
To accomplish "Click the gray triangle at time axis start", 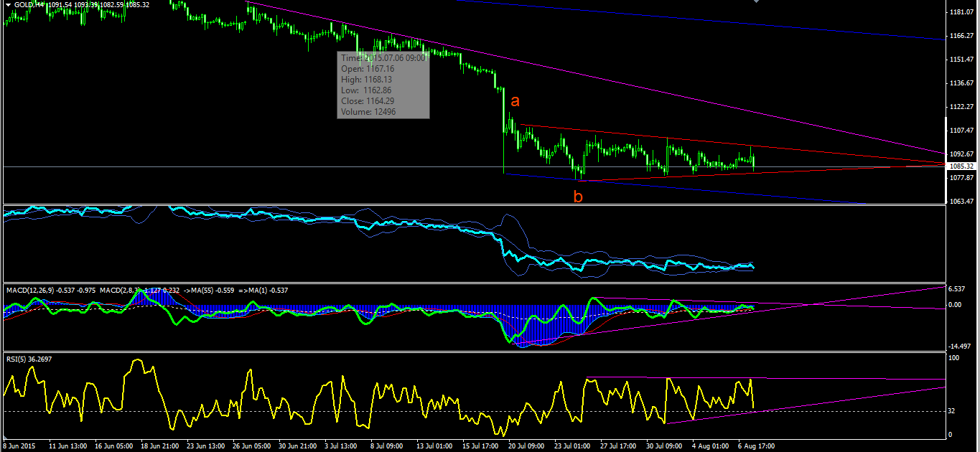I will (5, 438).
